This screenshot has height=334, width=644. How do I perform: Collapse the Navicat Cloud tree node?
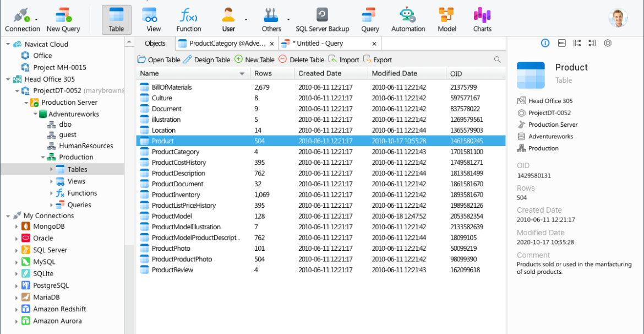click(x=8, y=44)
